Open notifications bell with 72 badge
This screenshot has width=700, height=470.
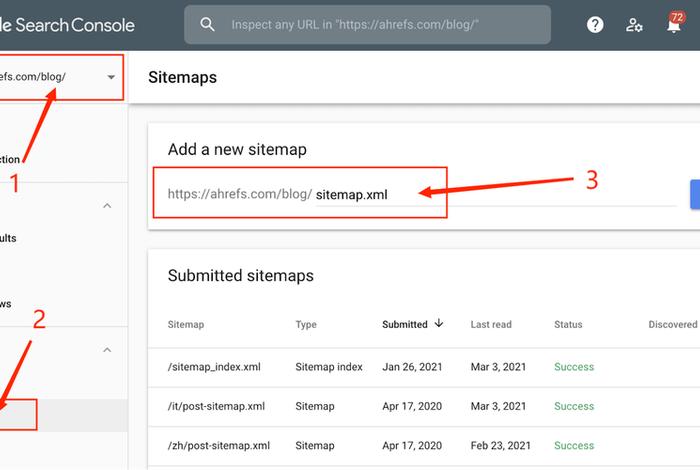coord(675,23)
